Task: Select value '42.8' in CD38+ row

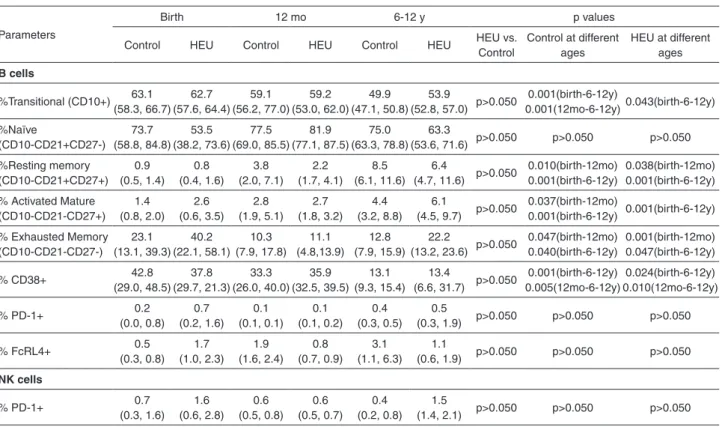Action: [x=142, y=272]
